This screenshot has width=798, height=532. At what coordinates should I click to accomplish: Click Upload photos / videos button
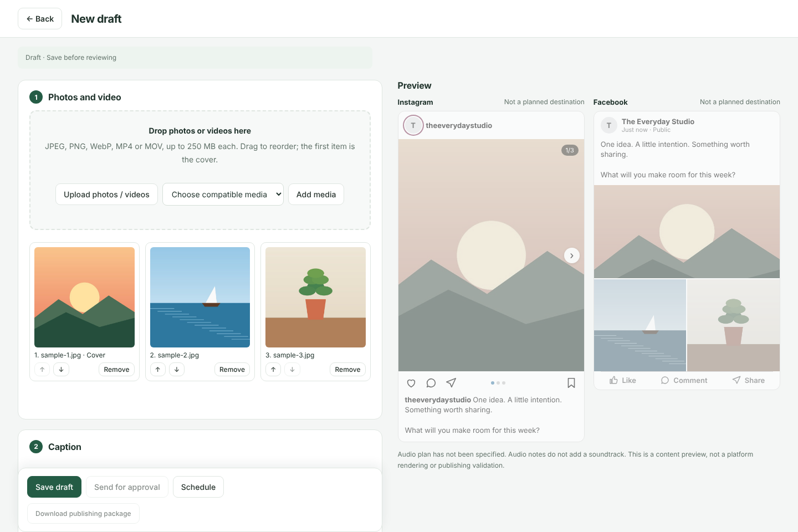(x=106, y=195)
